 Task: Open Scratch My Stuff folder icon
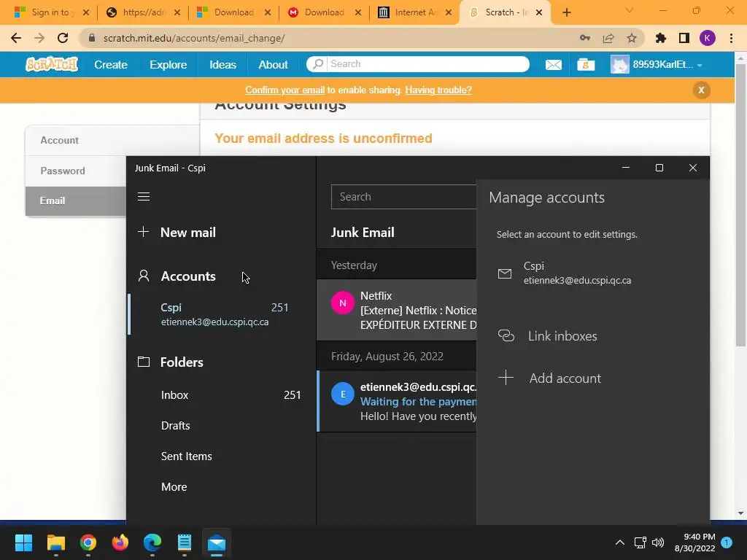[x=586, y=64]
